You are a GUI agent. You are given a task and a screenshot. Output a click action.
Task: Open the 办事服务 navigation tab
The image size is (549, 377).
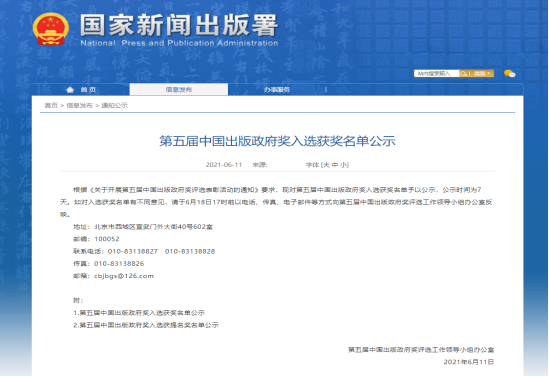pyautogui.click(x=277, y=90)
